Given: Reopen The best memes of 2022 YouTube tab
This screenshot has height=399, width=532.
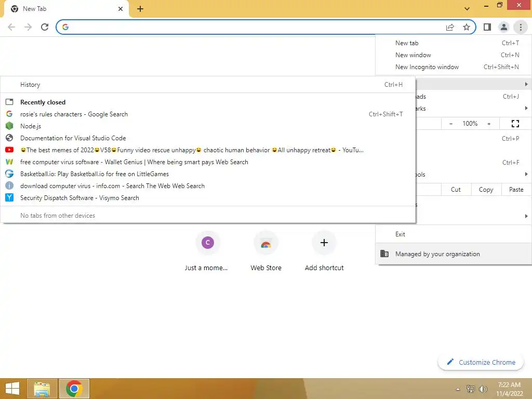Looking at the screenshot, I should (x=208, y=150).
